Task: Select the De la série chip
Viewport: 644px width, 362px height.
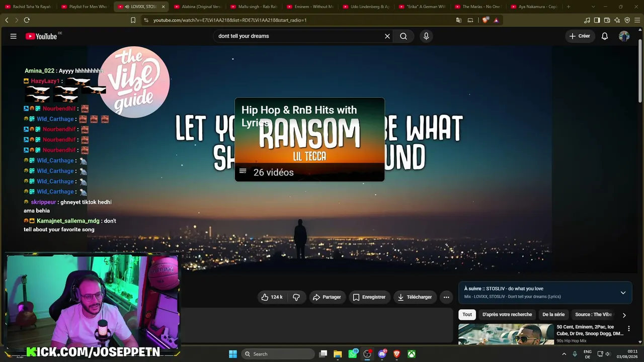Action: [553, 315]
